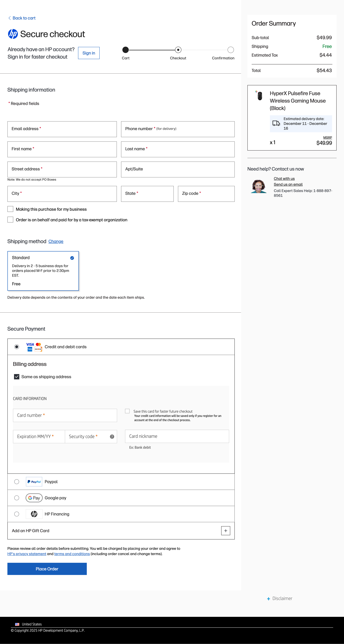Click the support agent photo

click(x=259, y=186)
